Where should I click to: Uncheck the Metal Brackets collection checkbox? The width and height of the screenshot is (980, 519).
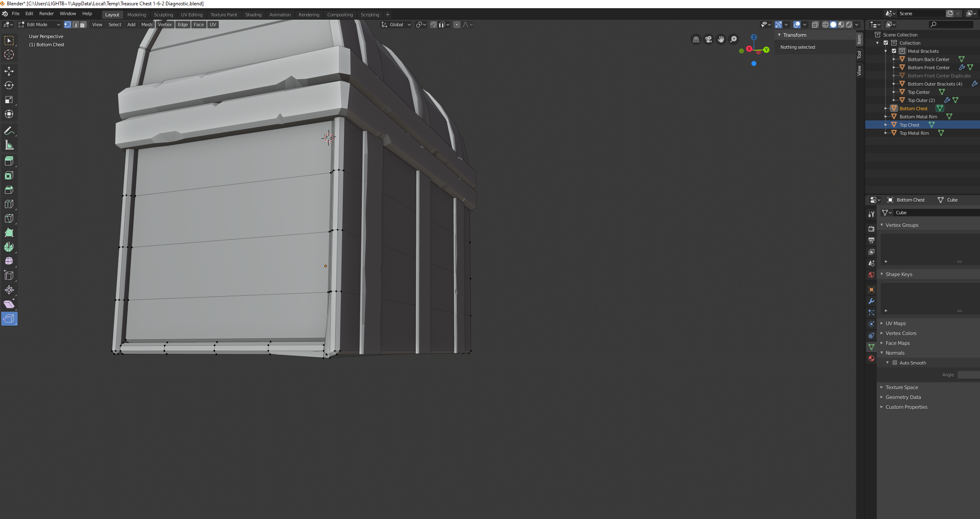(x=894, y=51)
